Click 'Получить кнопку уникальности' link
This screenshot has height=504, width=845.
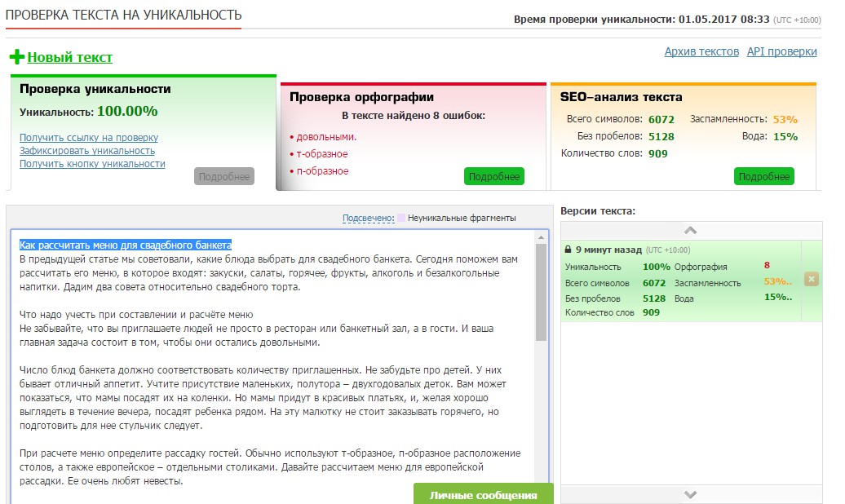[x=92, y=164]
